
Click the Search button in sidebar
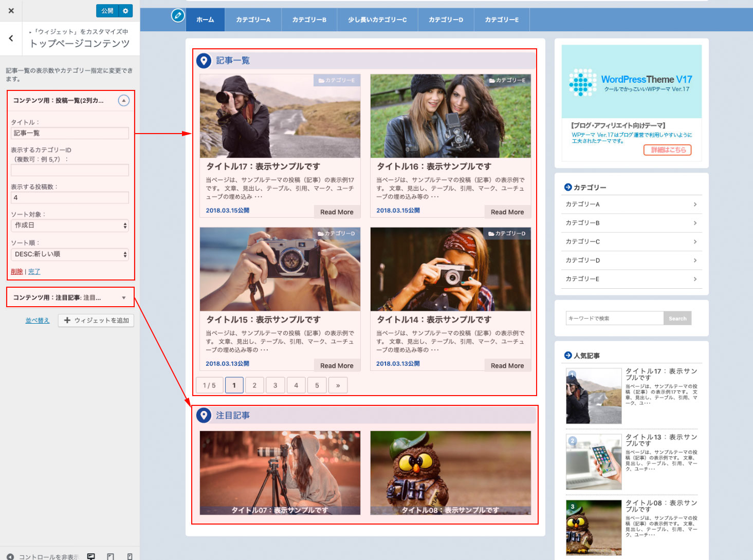(677, 319)
